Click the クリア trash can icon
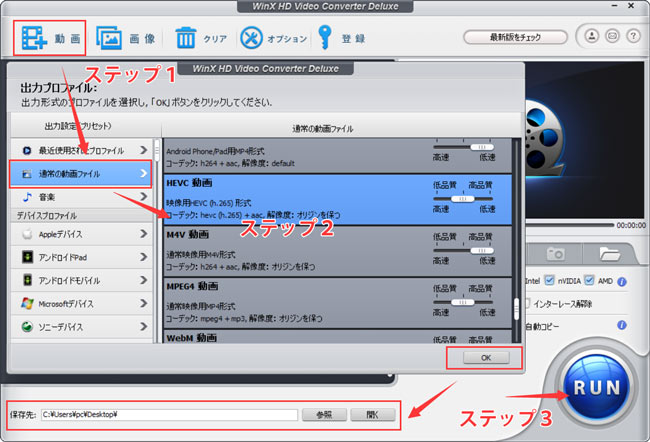 click(x=185, y=38)
